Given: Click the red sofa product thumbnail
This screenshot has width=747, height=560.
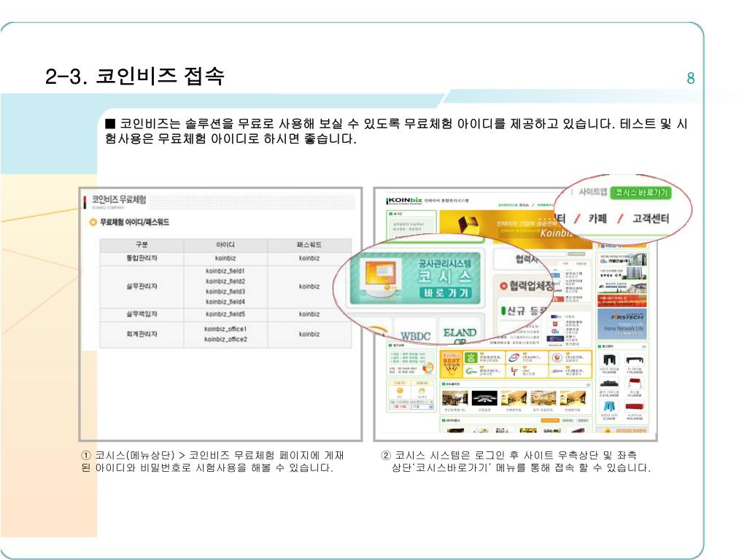Looking at the screenshot, I should (x=634, y=407).
